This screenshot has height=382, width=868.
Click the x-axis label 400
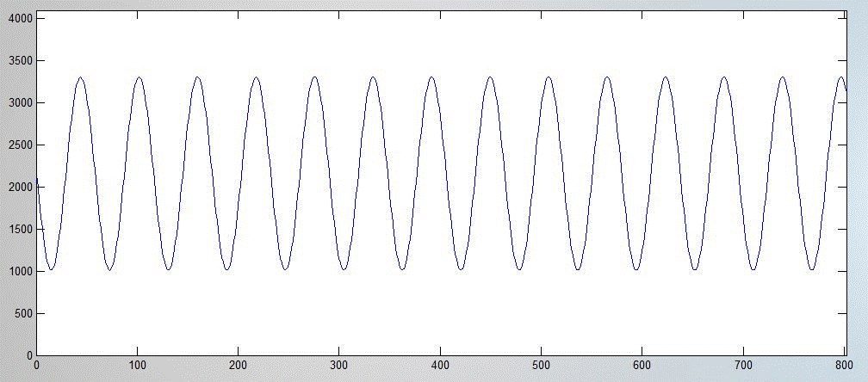pos(440,366)
